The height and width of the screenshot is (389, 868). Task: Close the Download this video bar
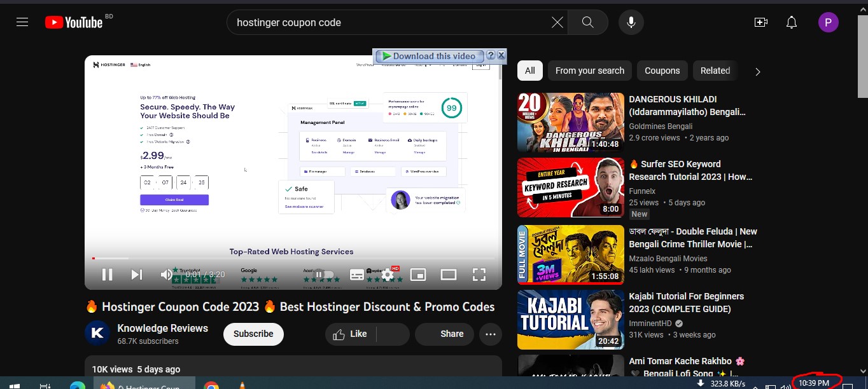pyautogui.click(x=501, y=55)
